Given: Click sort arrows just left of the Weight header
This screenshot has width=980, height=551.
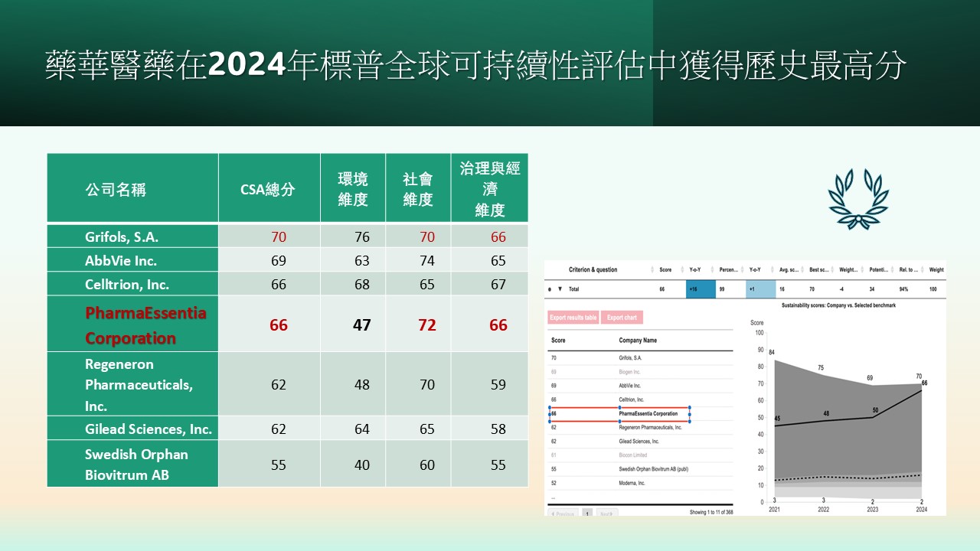Looking at the screenshot, I should [x=924, y=269].
